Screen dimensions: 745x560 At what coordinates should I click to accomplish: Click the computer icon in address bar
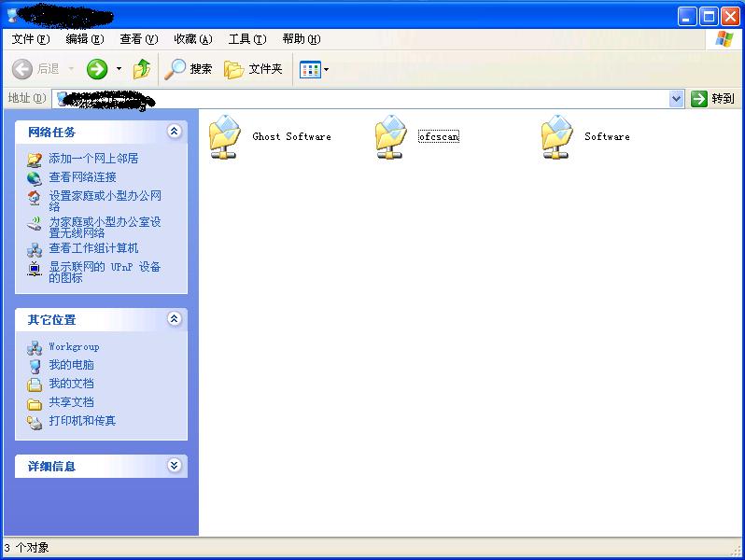tap(63, 99)
